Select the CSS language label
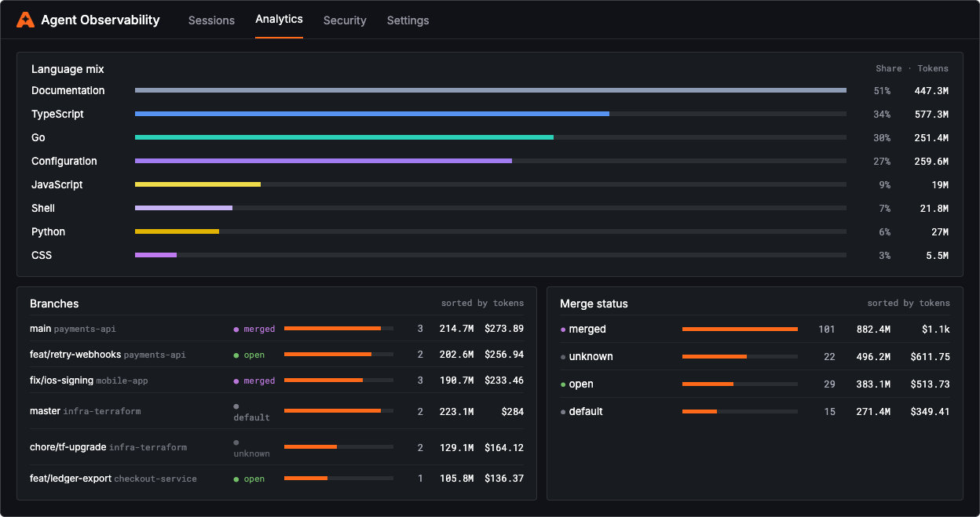The image size is (980, 517). click(42, 255)
